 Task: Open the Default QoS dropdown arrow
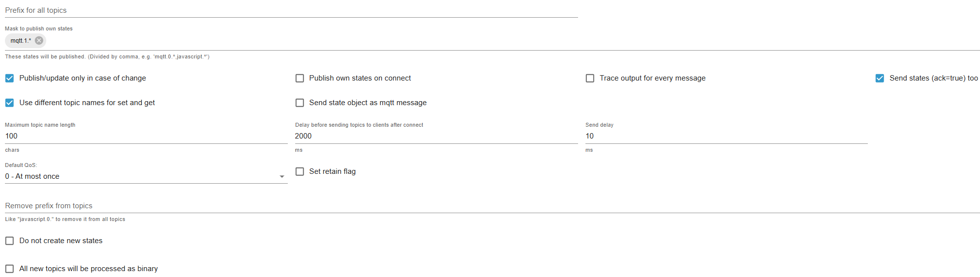[x=282, y=176]
